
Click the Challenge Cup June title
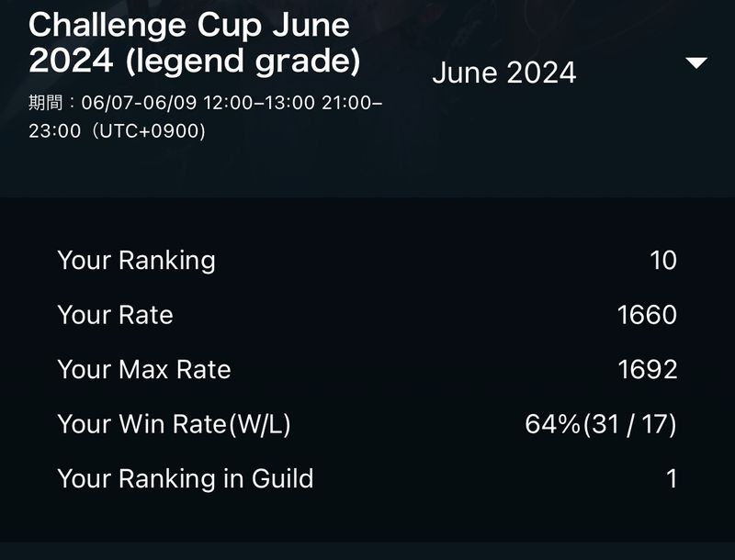pyautogui.click(x=189, y=25)
